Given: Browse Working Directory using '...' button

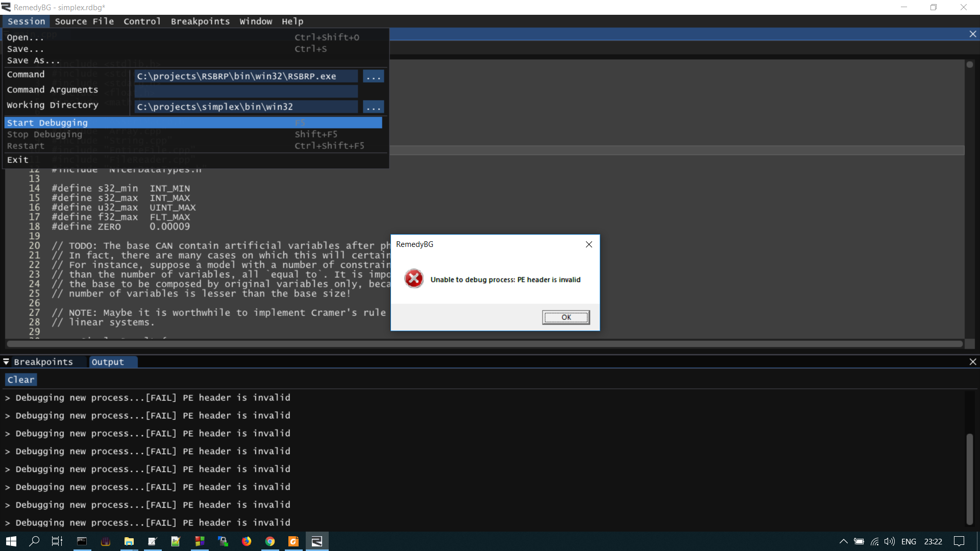Looking at the screenshot, I should pyautogui.click(x=373, y=107).
